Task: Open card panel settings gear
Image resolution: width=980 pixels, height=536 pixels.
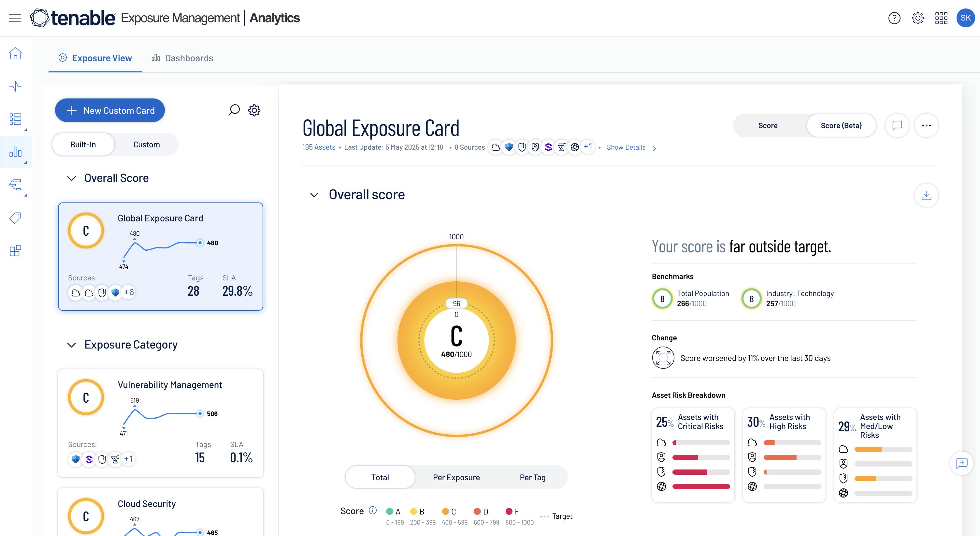Action: (254, 111)
